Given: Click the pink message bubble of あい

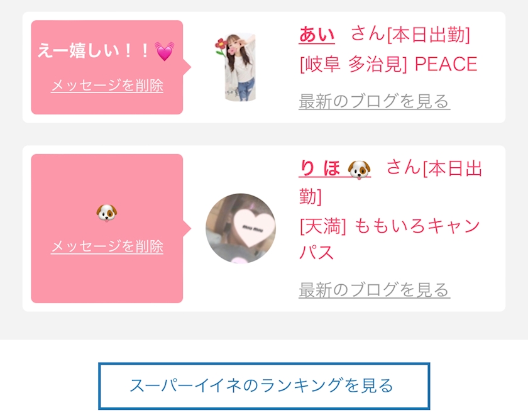Looking at the screenshot, I should 107,67.
